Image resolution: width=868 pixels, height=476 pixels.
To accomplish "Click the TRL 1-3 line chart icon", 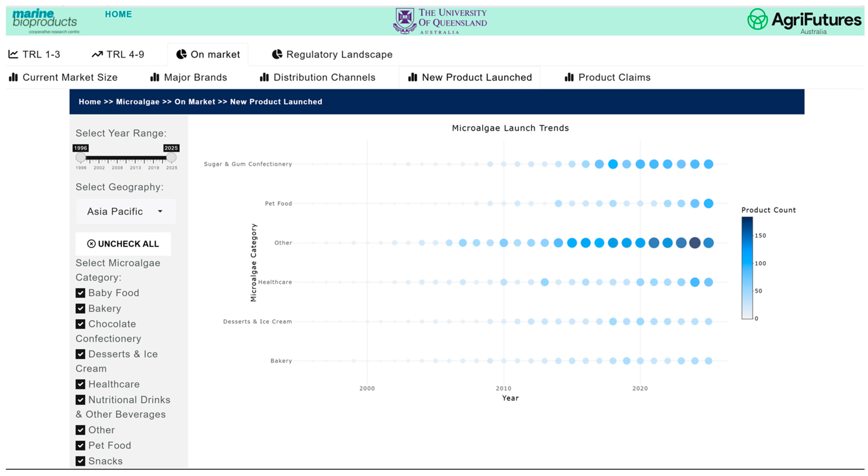I will pyautogui.click(x=13, y=54).
